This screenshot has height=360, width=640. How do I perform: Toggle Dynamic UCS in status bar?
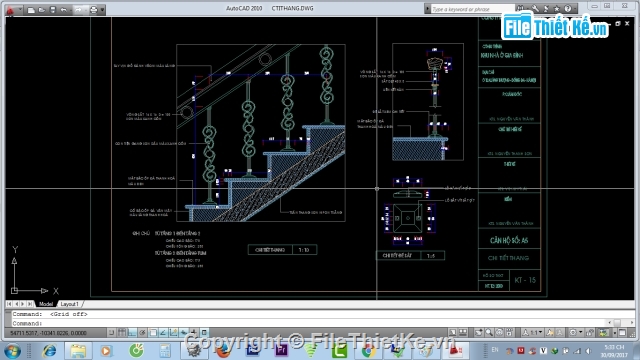(x=173, y=333)
